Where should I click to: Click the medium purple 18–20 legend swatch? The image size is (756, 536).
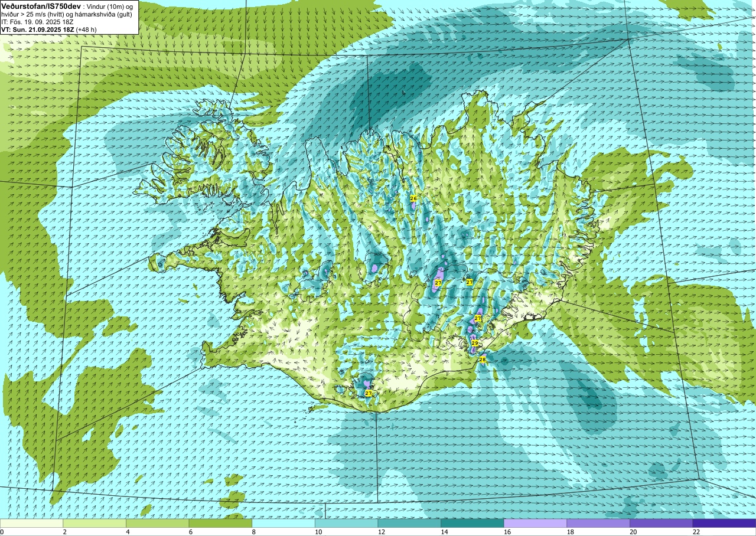tap(598, 523)
